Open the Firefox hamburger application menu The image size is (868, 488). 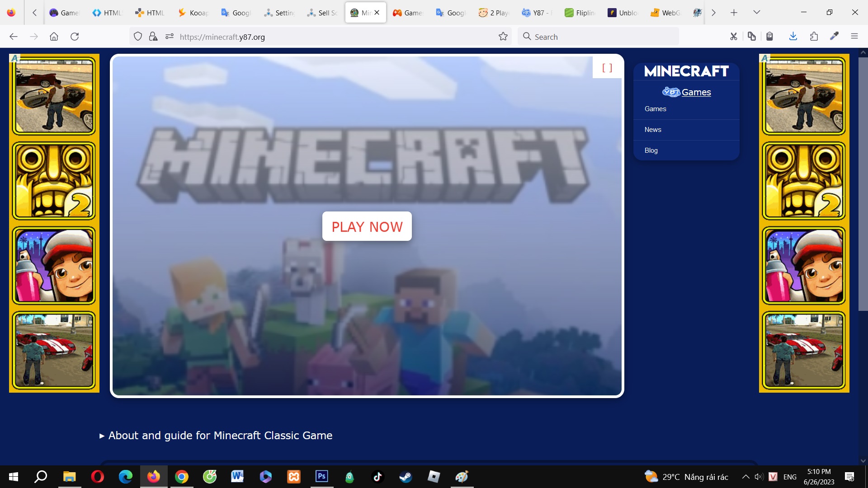tap(854, 37)
